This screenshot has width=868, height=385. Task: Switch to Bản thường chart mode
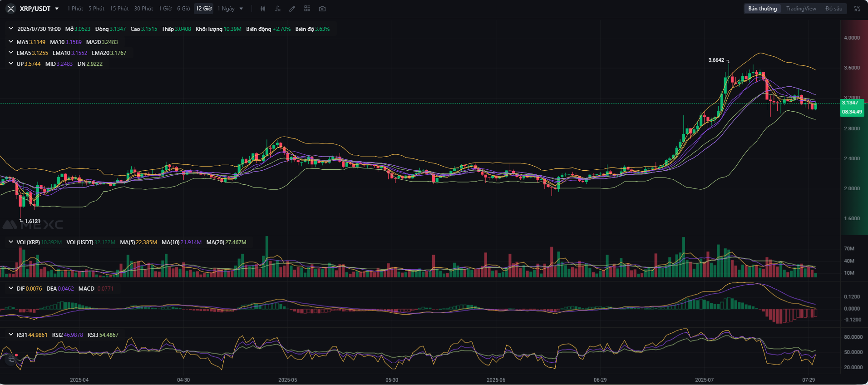pos(763,9)
